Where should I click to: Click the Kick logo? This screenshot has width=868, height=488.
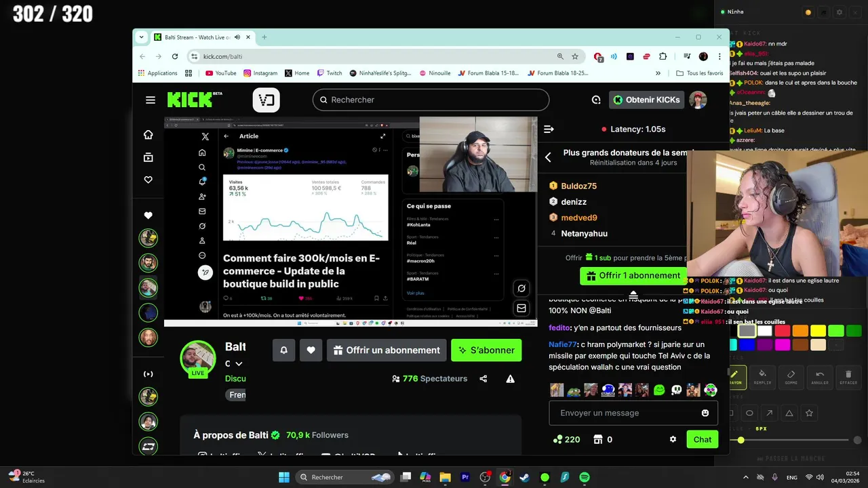[x=195, y=100]
